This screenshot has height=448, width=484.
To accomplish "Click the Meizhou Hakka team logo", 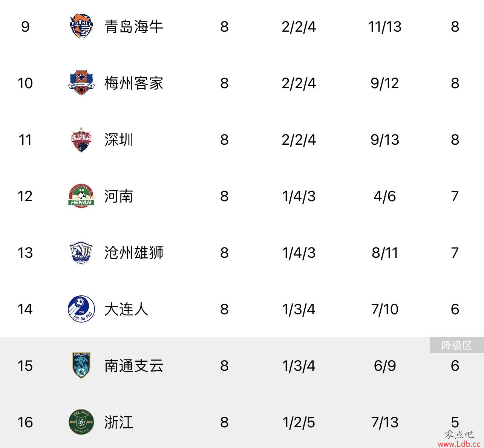I will point(81,83).
